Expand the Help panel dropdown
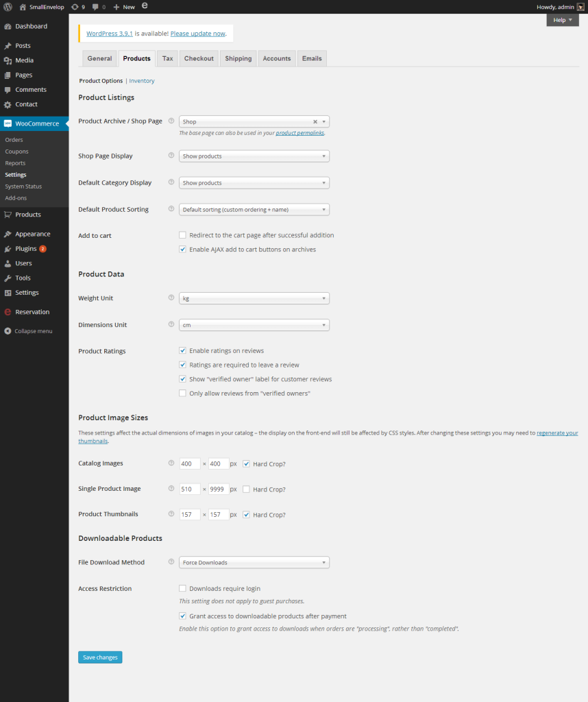This screenshot has width=588, height=702. (x=563, y=20)
